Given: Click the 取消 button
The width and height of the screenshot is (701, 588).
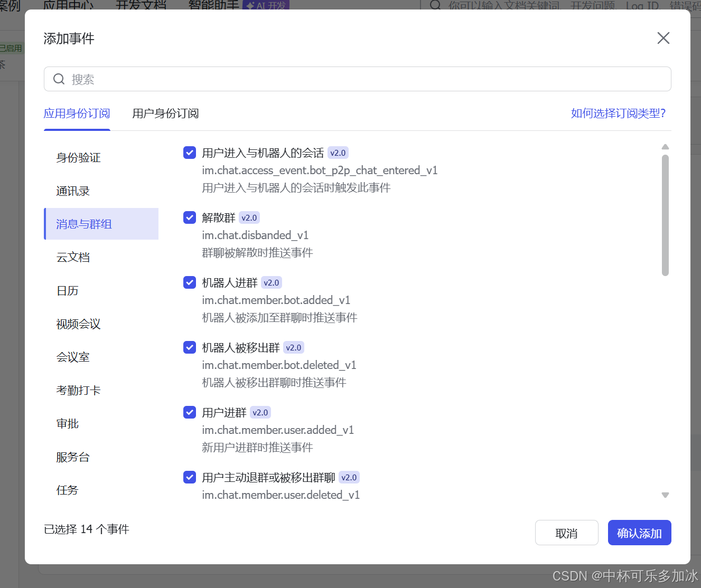Looking at the screenshot, I should [x=566, y=533].
